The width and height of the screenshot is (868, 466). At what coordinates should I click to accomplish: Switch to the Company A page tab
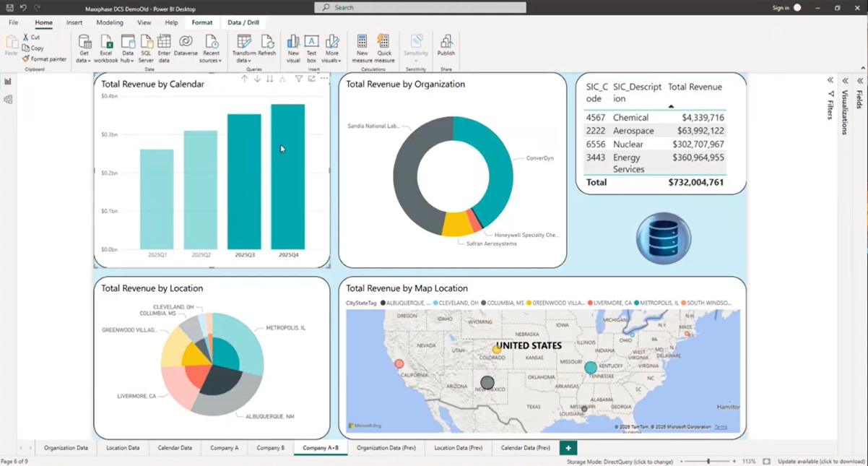point(224,448)
